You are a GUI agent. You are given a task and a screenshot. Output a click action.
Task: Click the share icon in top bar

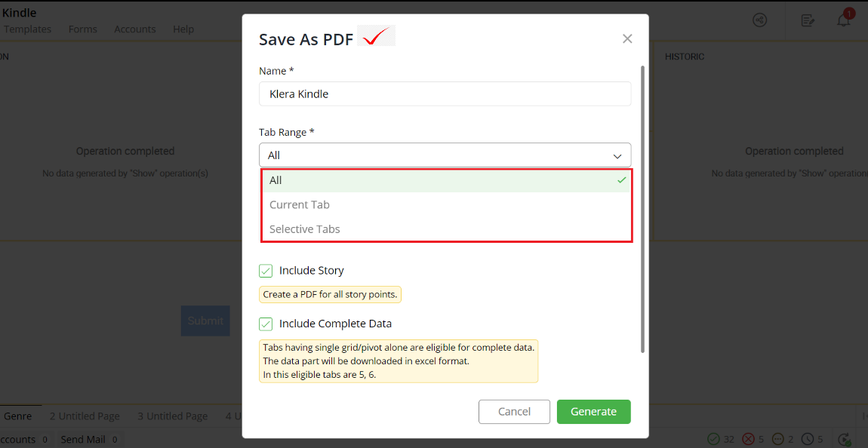760,20
